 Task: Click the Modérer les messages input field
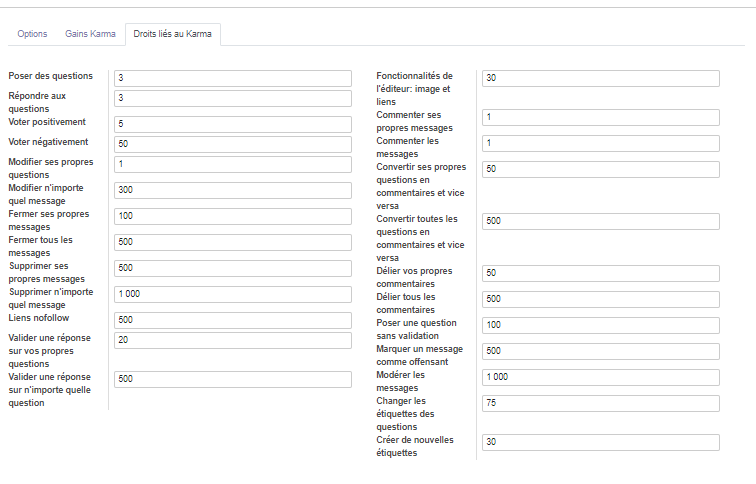600,377
